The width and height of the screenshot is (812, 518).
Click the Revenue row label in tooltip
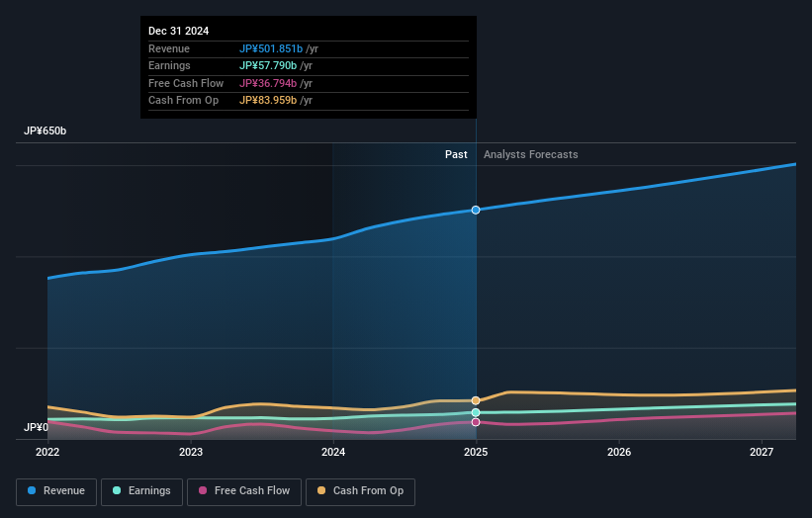point(169,48)
